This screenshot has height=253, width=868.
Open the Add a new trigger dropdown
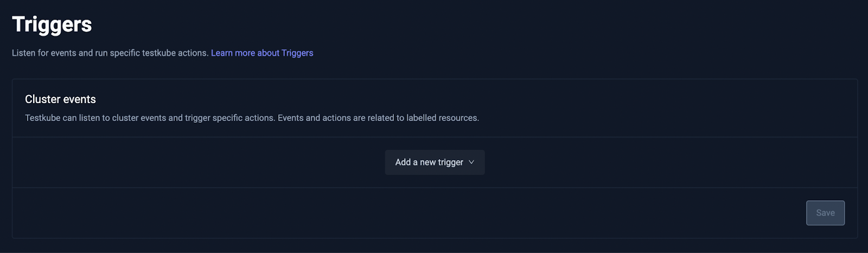click(x=435, y=162)
